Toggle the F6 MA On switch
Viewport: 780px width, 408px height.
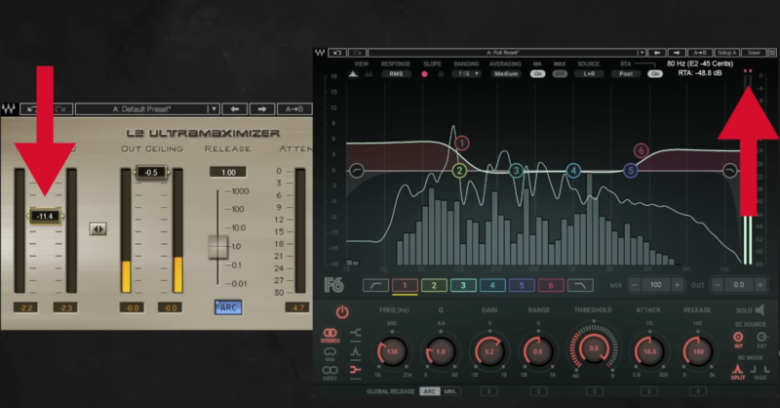coord(537,74)
